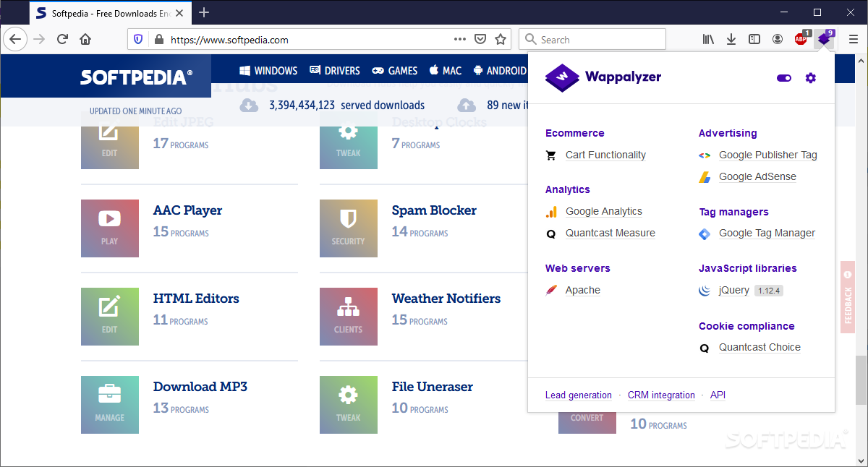Click the Softpedia logo
868x467 pixels.
coord(136,77)
